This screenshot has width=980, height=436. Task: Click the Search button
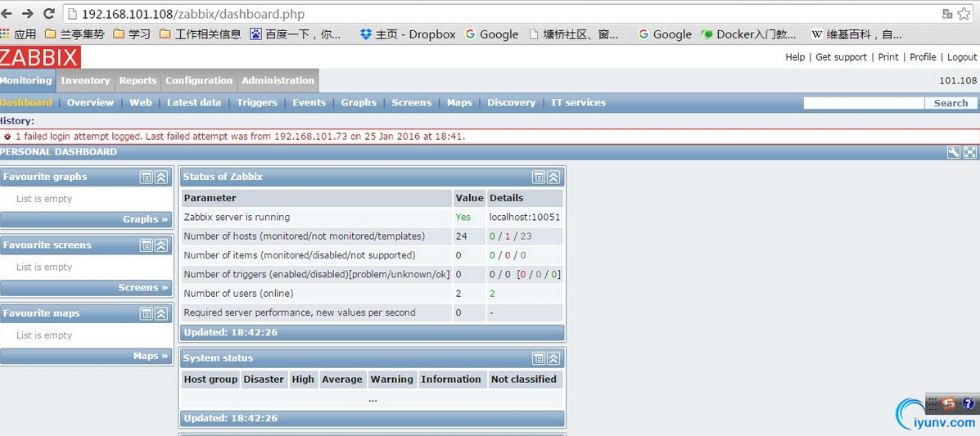pyautogui.click(x=951, y=103)
